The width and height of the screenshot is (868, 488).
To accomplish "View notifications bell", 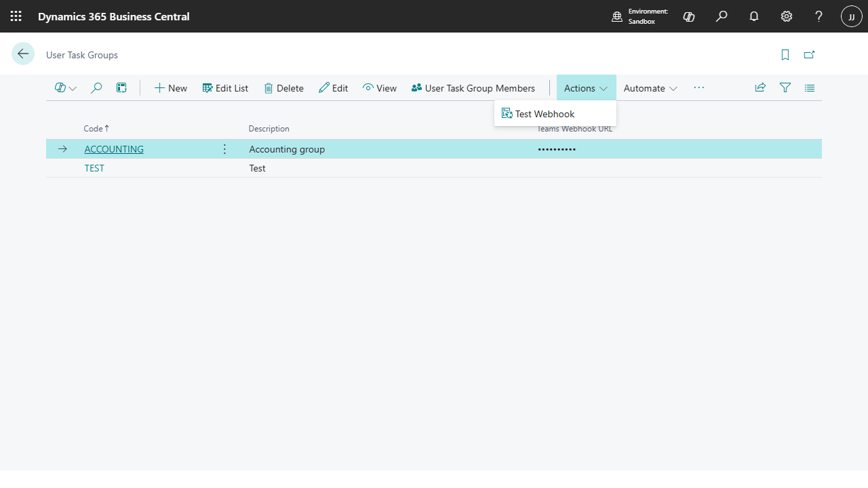I will pos(753,16).
